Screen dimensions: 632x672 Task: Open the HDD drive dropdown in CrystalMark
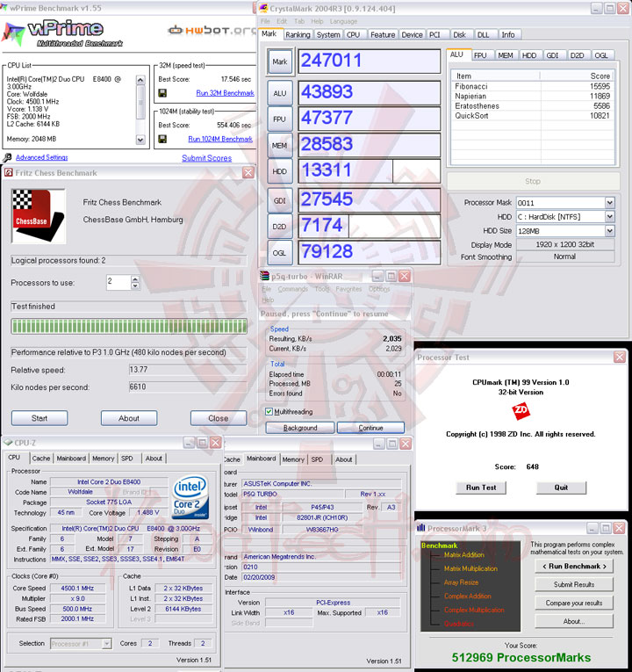610,217
